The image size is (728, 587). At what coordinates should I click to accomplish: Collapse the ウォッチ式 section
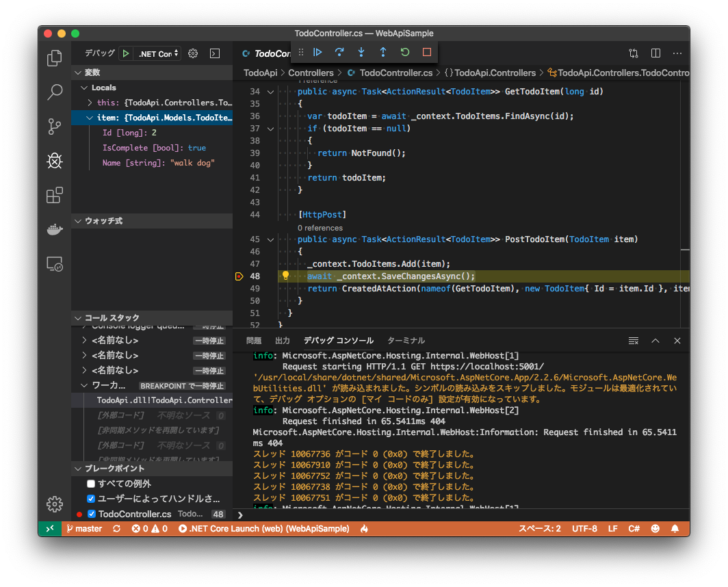pos(78,221)
